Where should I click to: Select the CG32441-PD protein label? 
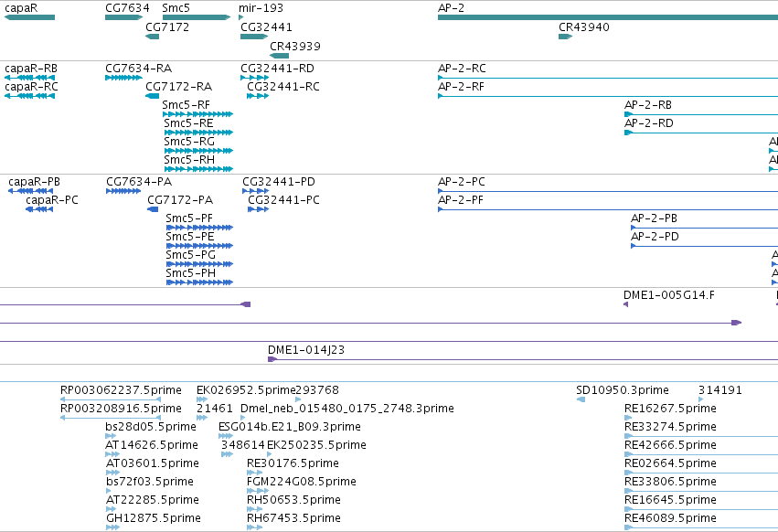click(x=279, y=182)
